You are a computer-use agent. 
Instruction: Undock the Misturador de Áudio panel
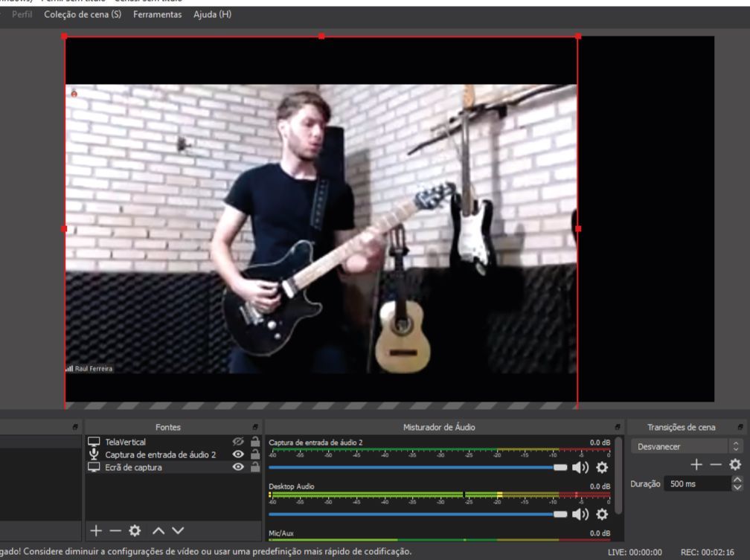pyautogui.click(x=616, y=428)
